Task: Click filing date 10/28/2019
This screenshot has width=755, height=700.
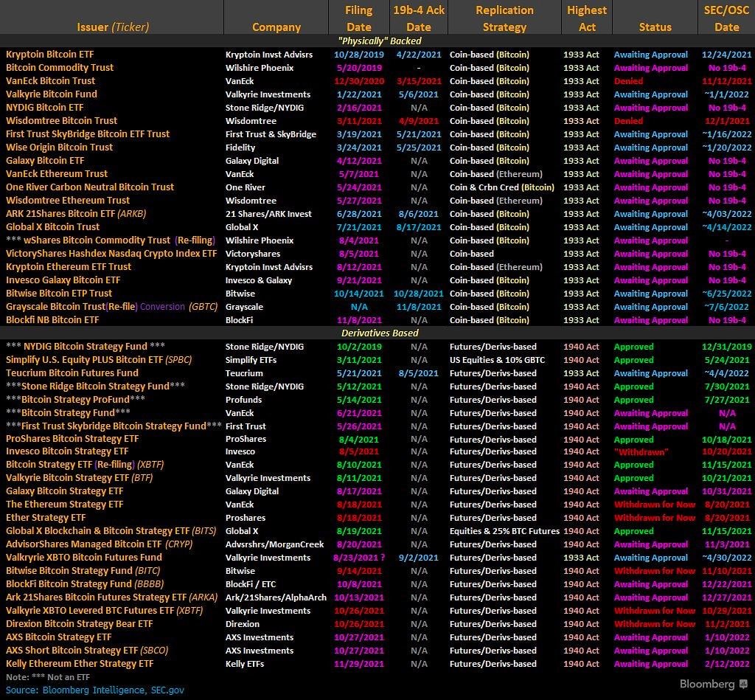Action: (359, 55)
